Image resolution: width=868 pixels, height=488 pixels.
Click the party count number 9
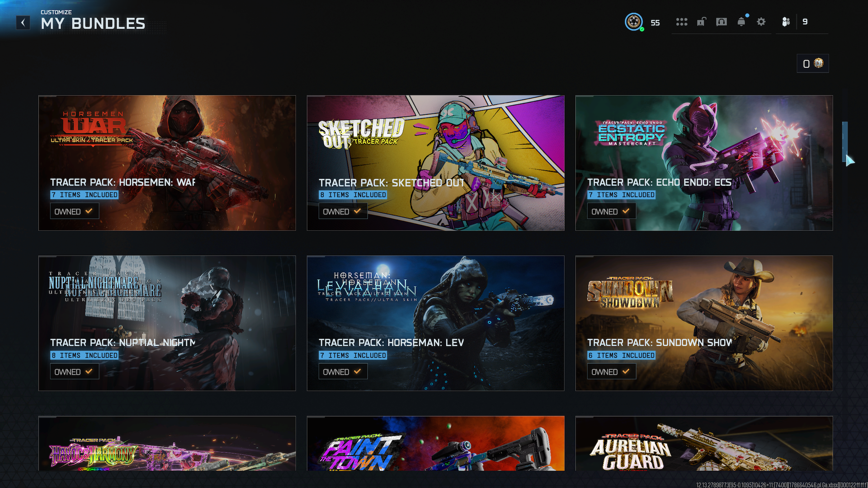[805, 22]
